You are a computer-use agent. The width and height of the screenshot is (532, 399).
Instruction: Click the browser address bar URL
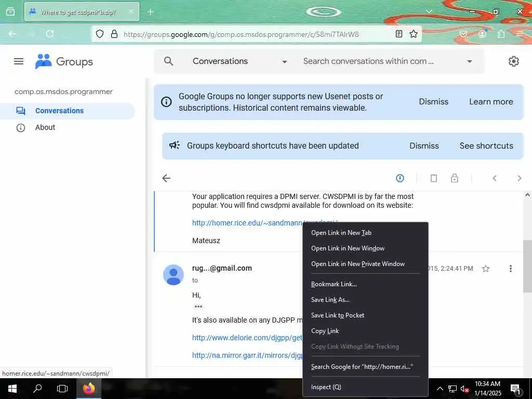point(241,34)
